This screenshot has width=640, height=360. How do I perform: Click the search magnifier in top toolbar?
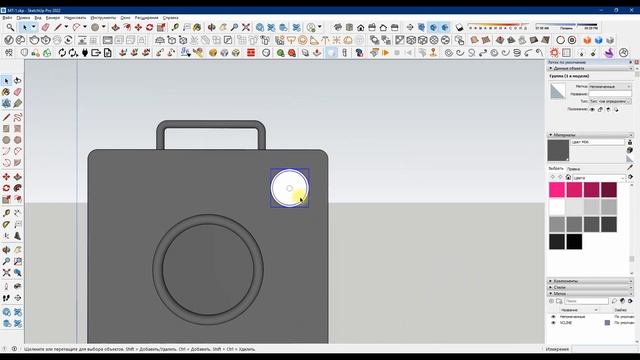(10, 27)
